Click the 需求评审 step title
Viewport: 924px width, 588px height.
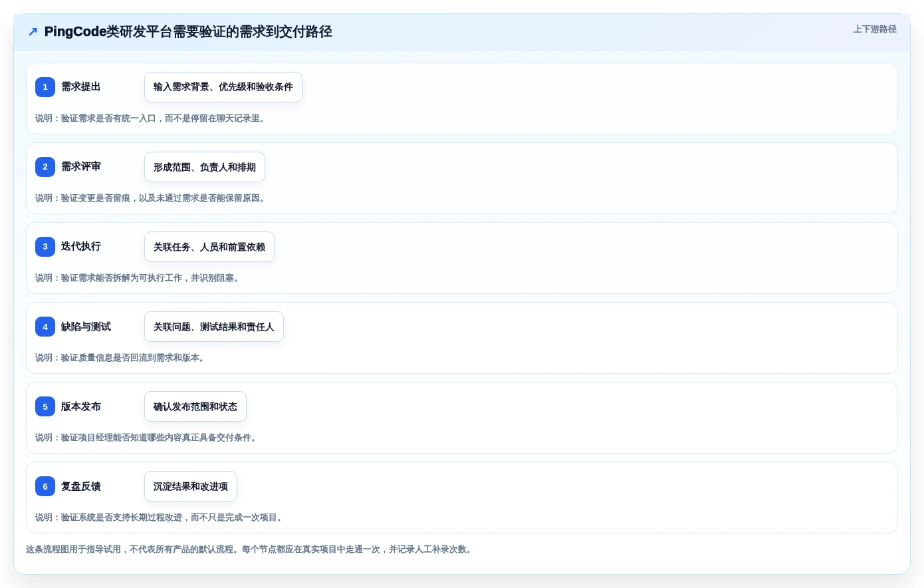click(81, 167)
